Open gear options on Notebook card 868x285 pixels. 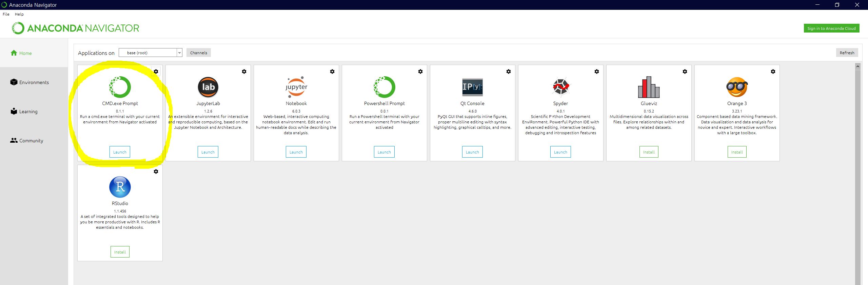pyautogui.click(x=332, y=72)
